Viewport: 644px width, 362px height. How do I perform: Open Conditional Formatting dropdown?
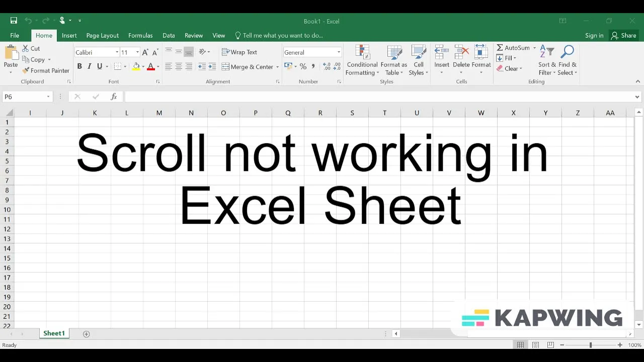pyautogui.click(x=362, y=60)
